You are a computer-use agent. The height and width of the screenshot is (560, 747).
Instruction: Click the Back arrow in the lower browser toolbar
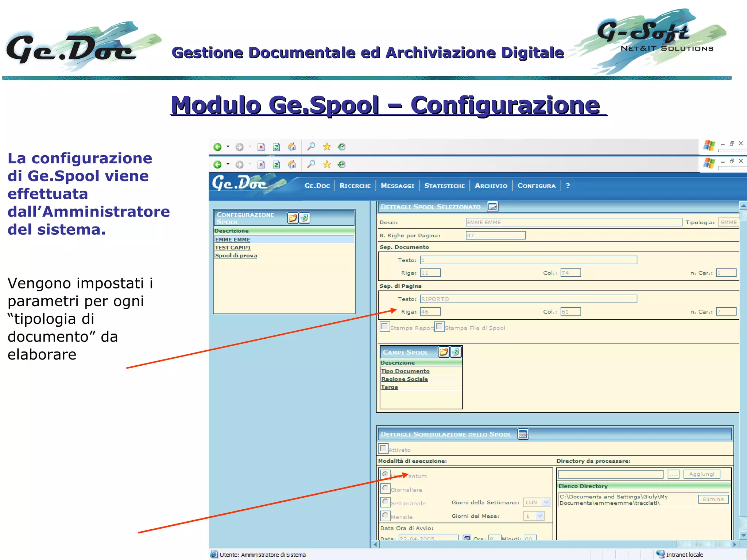click(217, 164)
